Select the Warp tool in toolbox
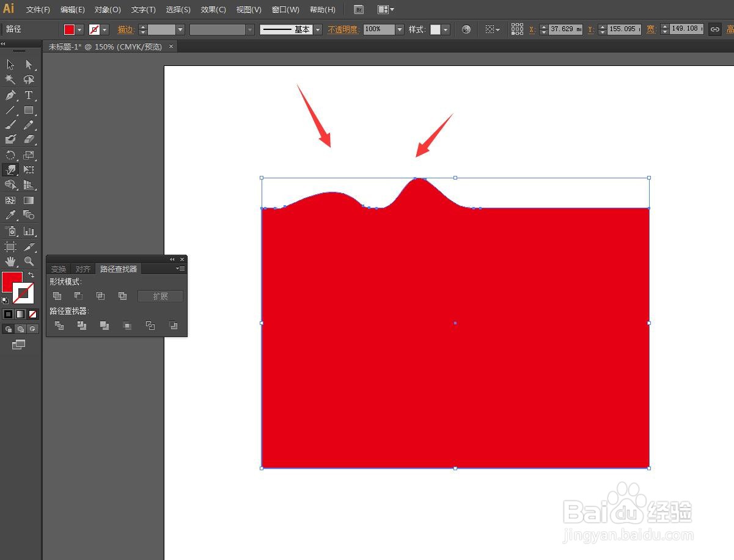This screenshot has height=560, width=734. (10, 170)
